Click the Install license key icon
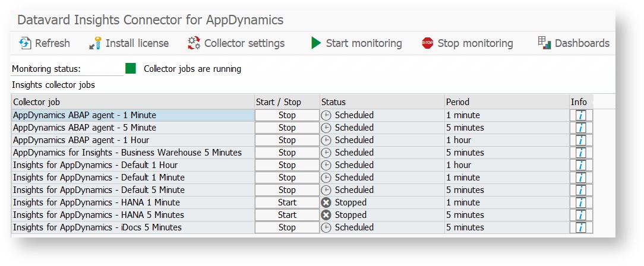 [95, 43]
